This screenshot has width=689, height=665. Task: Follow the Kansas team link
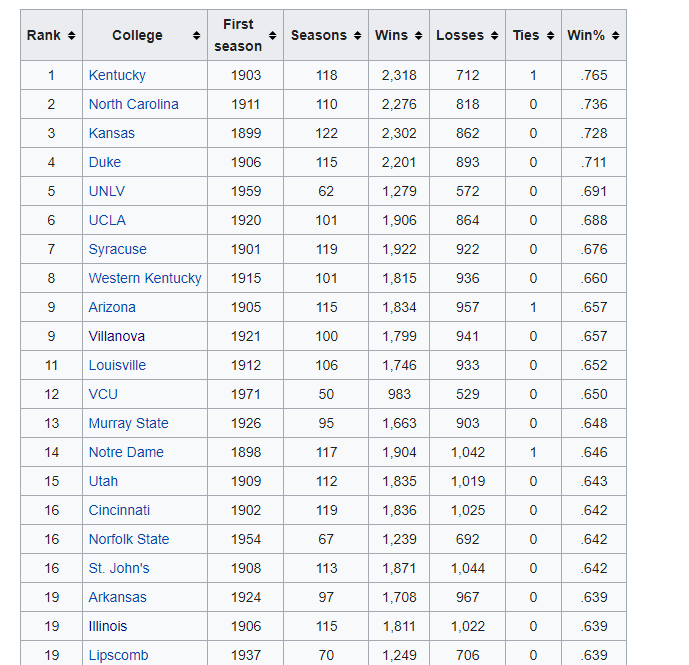[x=112, y=133]
